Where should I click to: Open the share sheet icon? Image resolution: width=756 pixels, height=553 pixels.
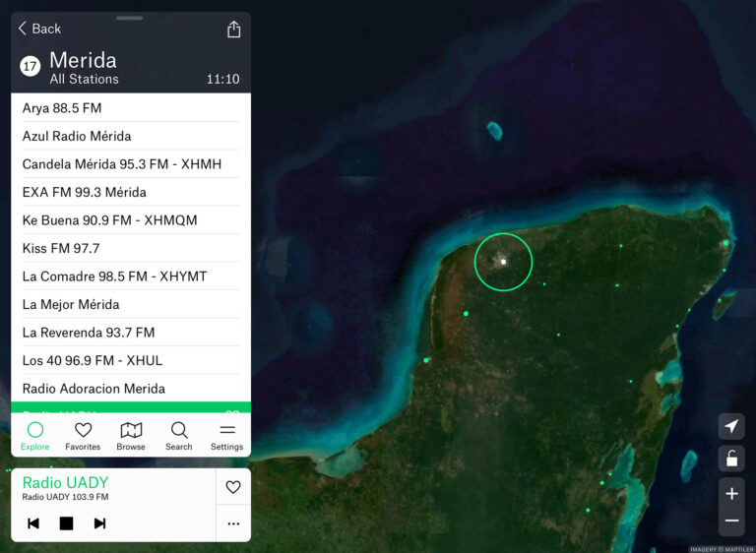[x=234, y=30]
